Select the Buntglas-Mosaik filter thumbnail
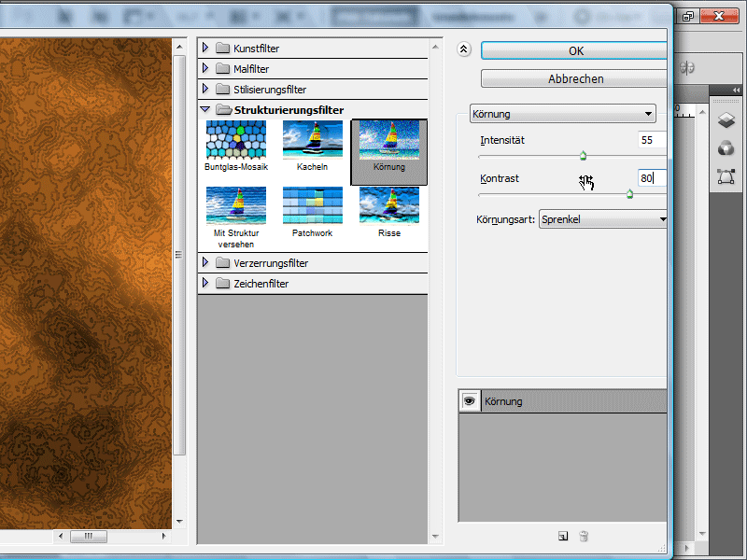 click(x=236, y=139)
